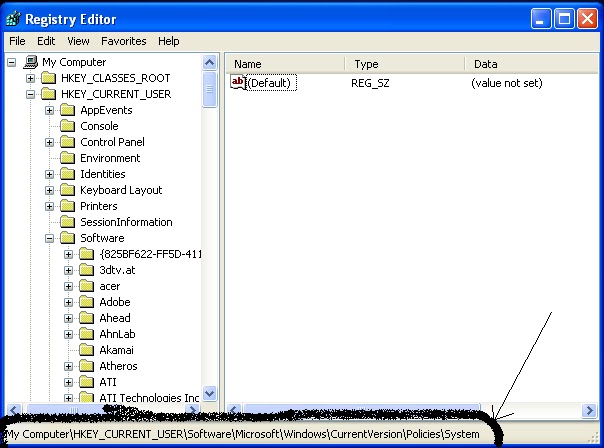Open the Edit menu

coord(46,41)
